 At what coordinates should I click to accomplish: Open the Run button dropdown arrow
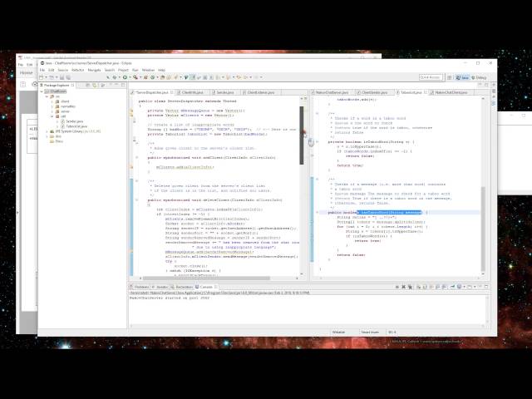tap(130, 77)
